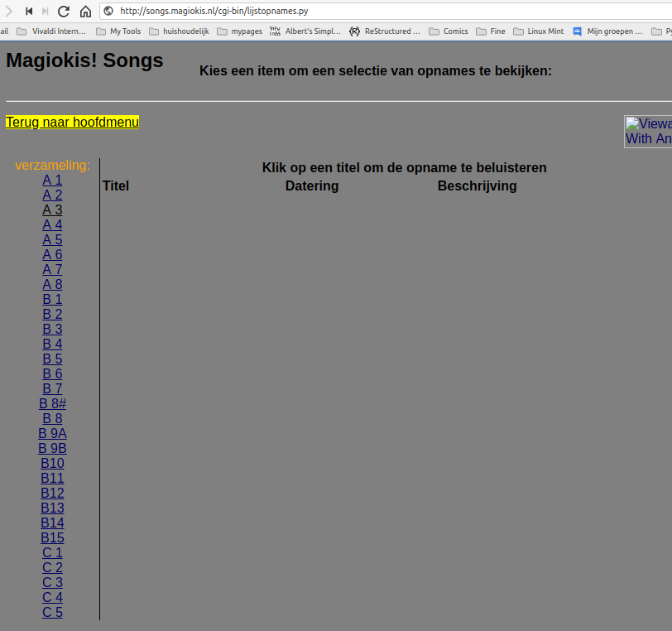This screenshot has height=631, width=672.
Task: Open collection A 4
Action: pyautogui.click(x=52, y=224)
